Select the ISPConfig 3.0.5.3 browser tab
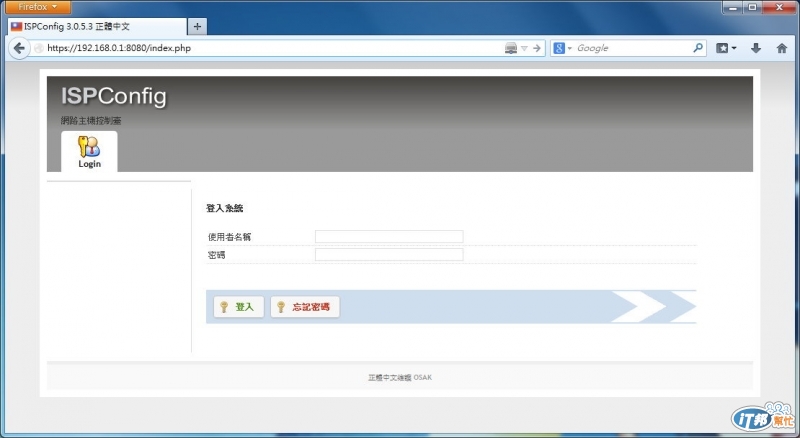 (97, 27)
